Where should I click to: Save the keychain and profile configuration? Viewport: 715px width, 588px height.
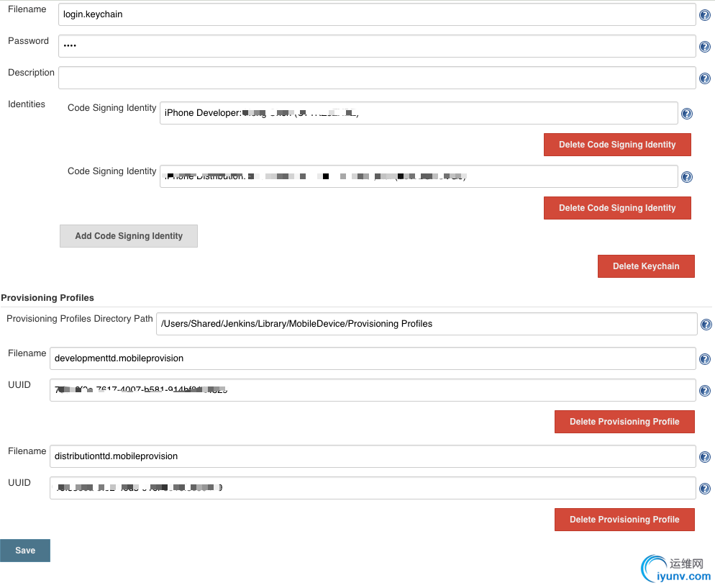[x=25, y=551]
